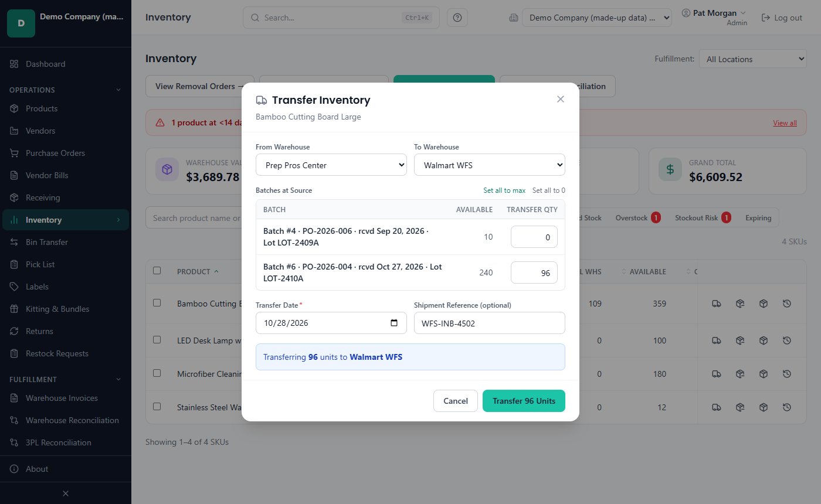Open Pat Morgan user menu
The width and height of the screenshot is (821, 504).
pyautogui.click(x=714, y=17)
